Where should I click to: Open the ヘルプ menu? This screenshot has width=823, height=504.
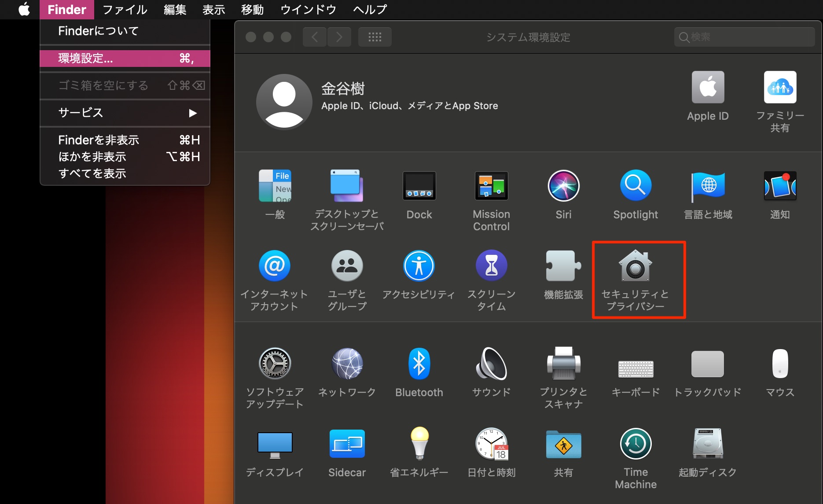coord(370,9)
